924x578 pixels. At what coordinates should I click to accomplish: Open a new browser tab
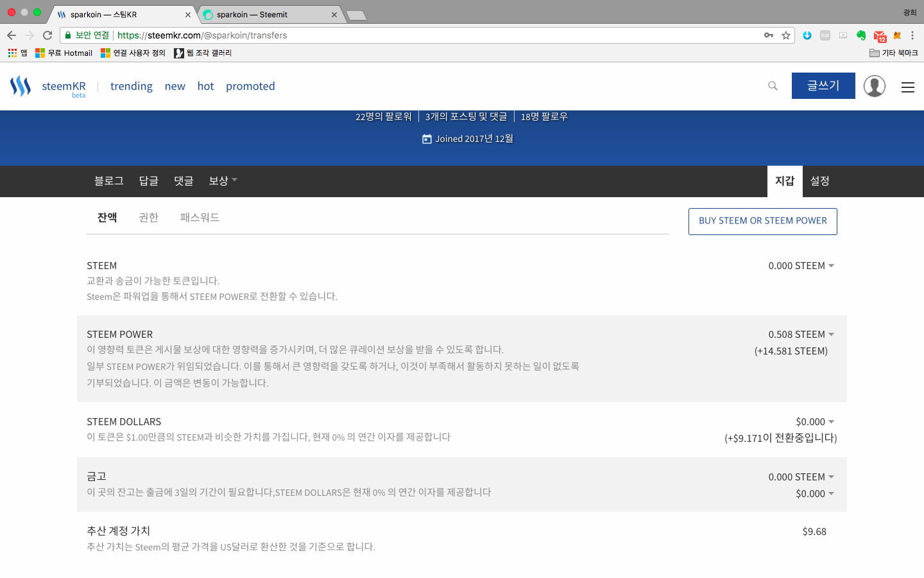(x=356, y=15)
